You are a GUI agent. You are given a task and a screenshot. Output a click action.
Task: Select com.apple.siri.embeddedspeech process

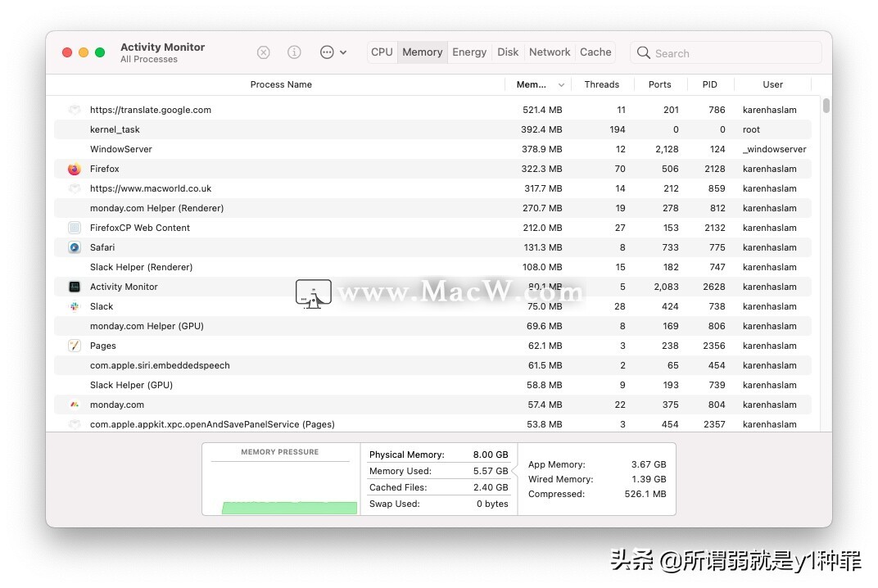160,365
